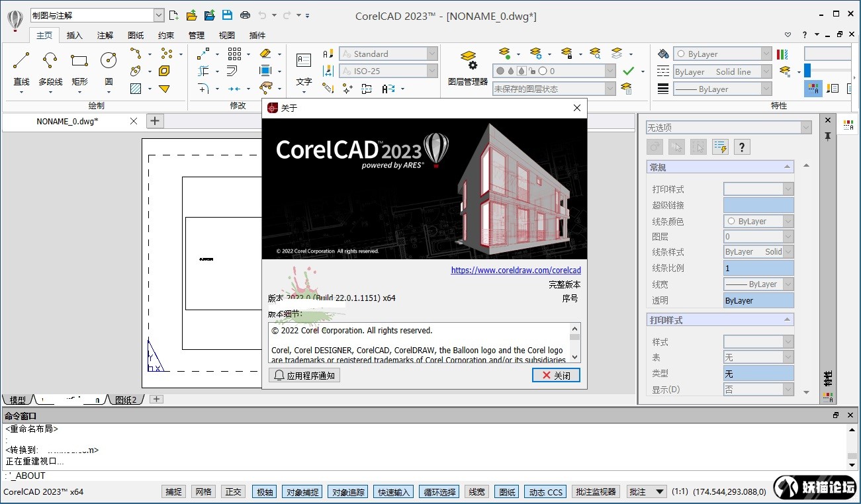Click the quick select lightning icon in properties panel
The height and width of the screenshot is (504, 861).
coord(720,147)
